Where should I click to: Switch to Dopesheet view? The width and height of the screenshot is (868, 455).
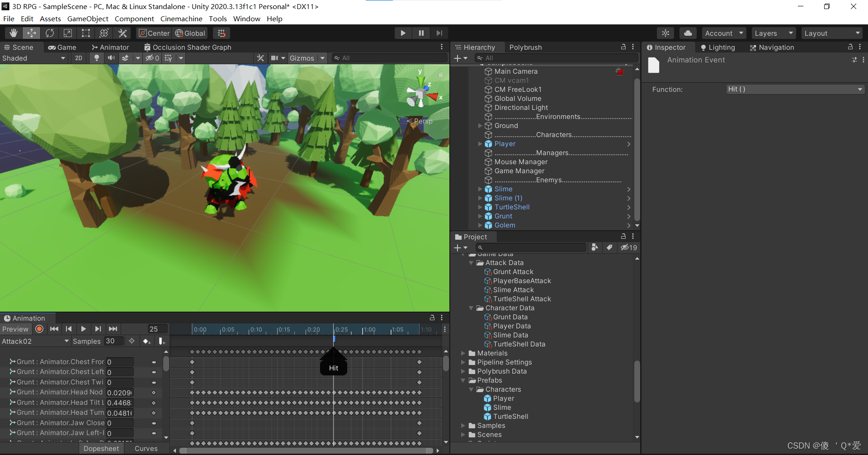[101, 449]
